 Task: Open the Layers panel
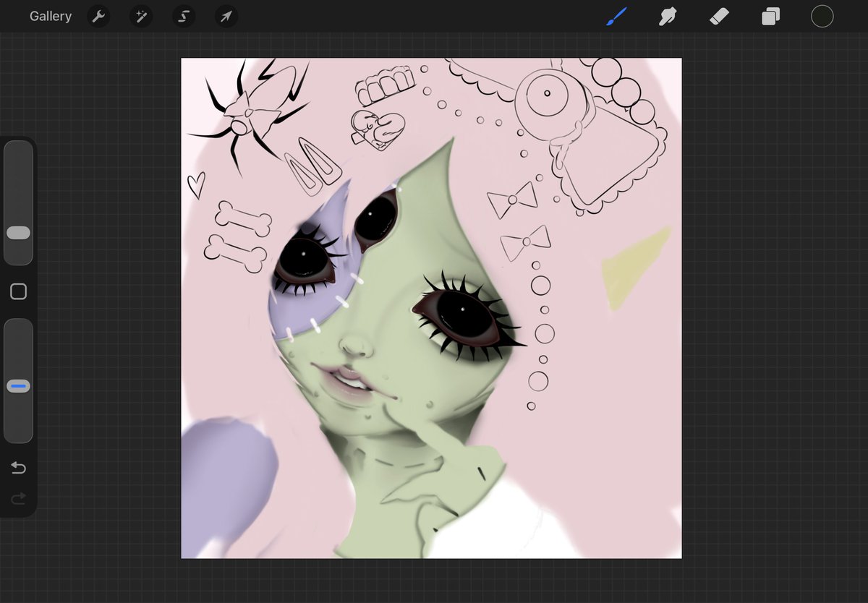(x=771, y=16)
